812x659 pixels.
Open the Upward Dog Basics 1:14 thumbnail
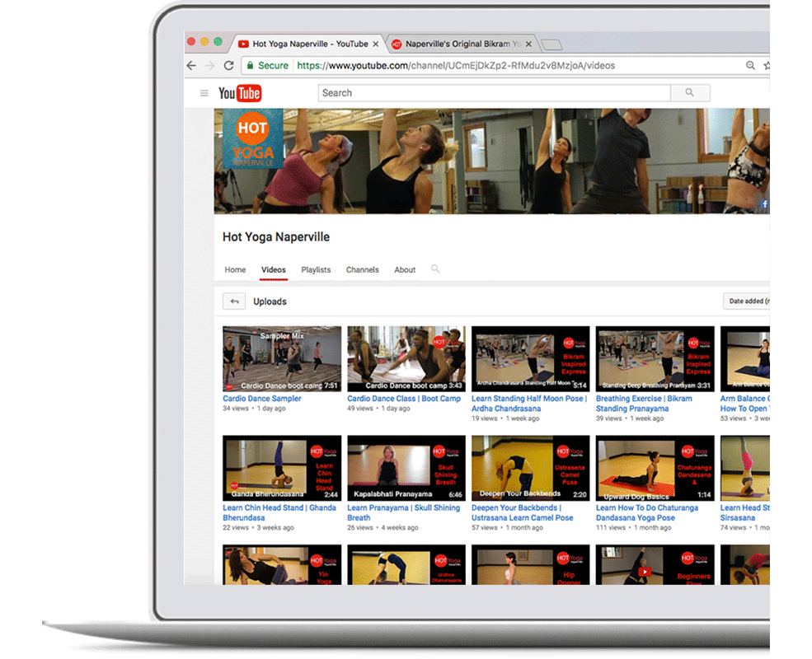pos(655,468)
